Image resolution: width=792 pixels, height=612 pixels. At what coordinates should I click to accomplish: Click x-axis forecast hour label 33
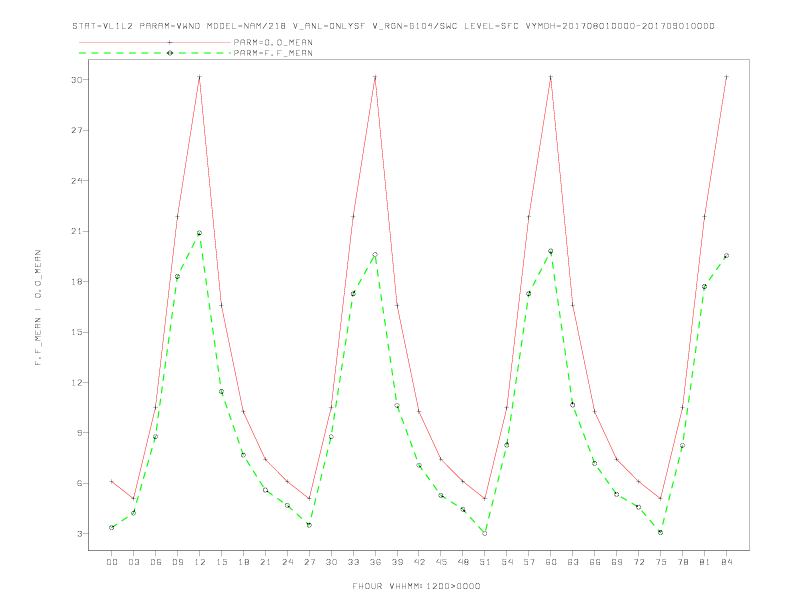(353, 562)
